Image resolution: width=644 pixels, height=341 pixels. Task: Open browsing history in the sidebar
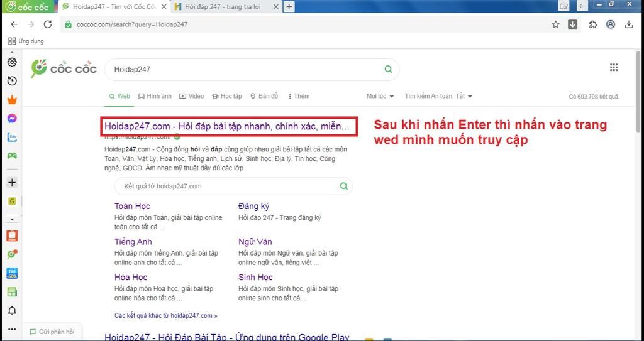click(13, 81)
